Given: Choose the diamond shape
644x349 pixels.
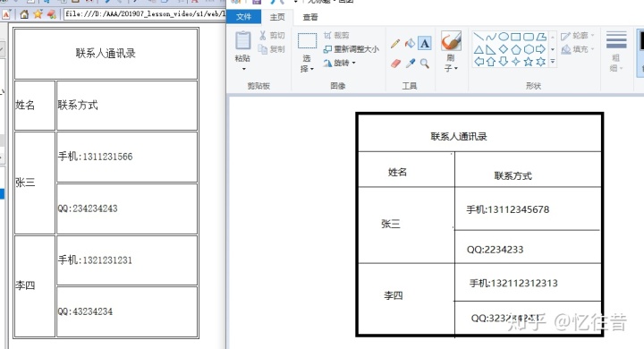Looking at the screenshot, I should pyautogui.click(x=504, y=50).
